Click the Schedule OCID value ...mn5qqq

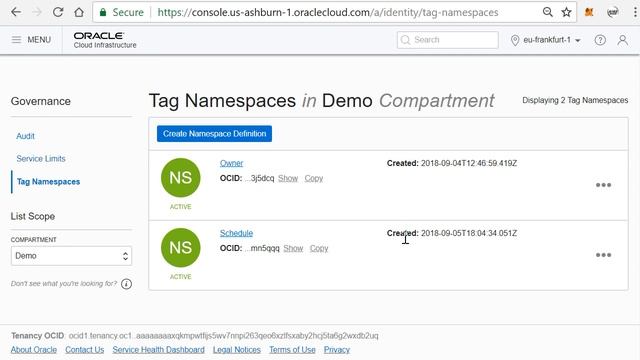pos(262,248)
